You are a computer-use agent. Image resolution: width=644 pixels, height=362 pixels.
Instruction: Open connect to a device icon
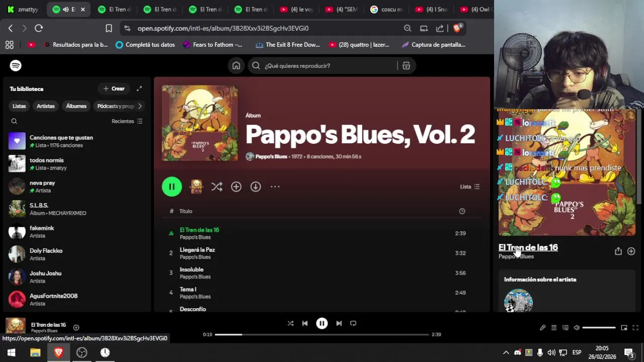[566, 328]
